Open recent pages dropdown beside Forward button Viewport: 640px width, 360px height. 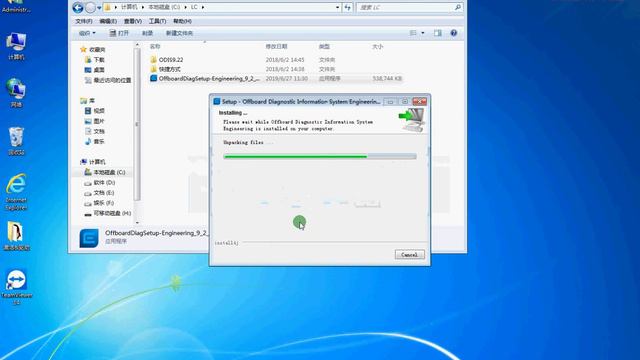pyautogui.click(x=99, y=8)
